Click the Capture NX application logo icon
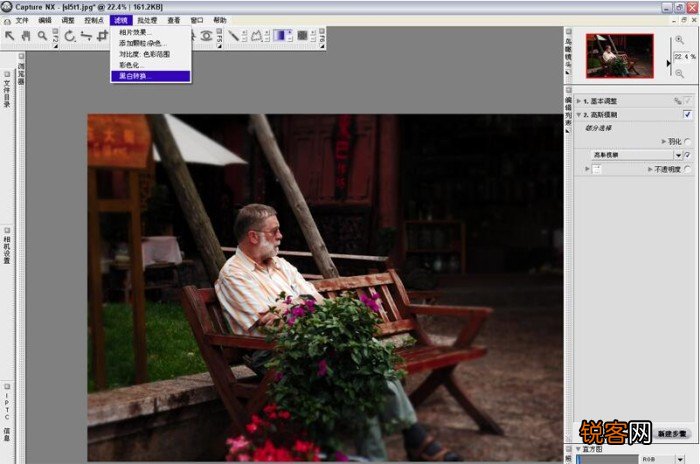Screen dimensions: 700x464 (7, 7)
